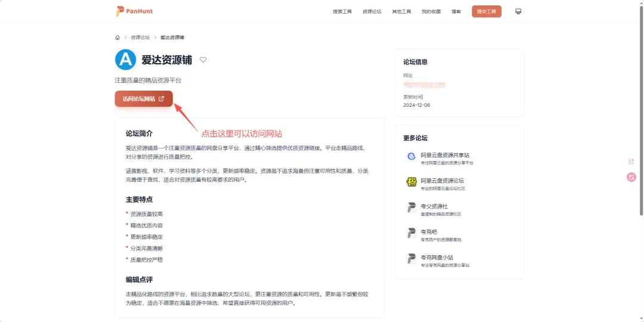Click the 夸克网盘小站 icon
The height and width of the screenshot is (322, 644).
[x=411, y=258]
